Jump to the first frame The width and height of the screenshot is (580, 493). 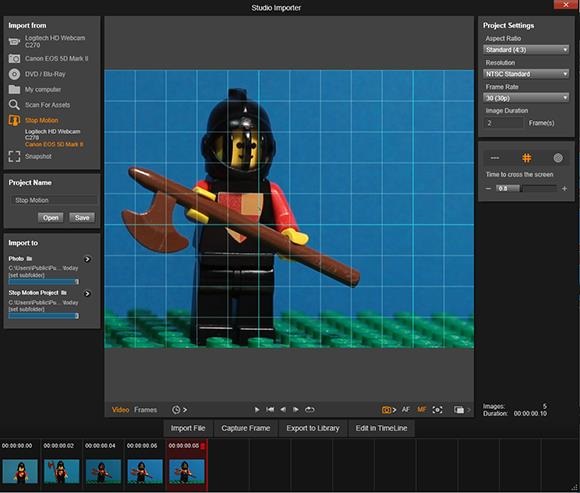pyautogui.click(x=270, y=409)
